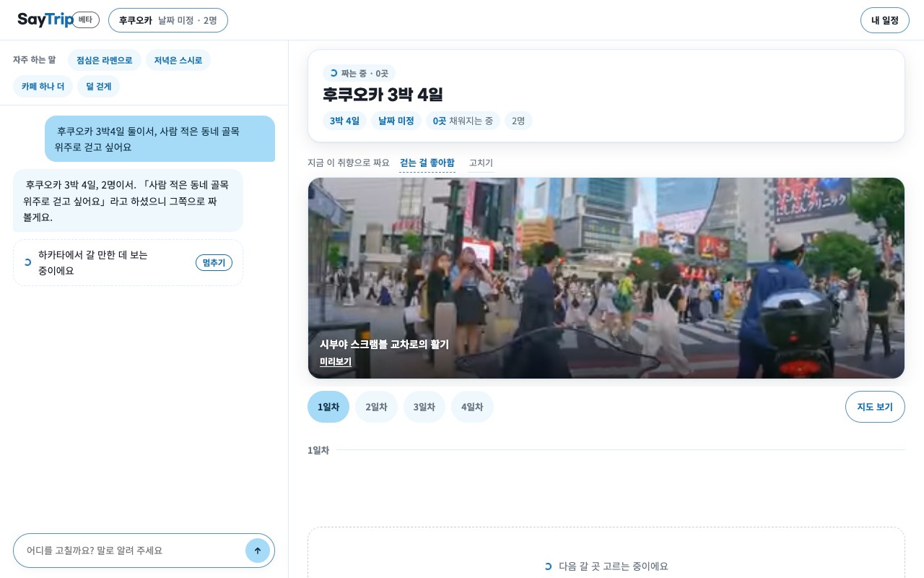The height and width of the screenshot is (578, 924).
Task: Click the 걷는 걸 좋아함 preference
Action: 427,163
